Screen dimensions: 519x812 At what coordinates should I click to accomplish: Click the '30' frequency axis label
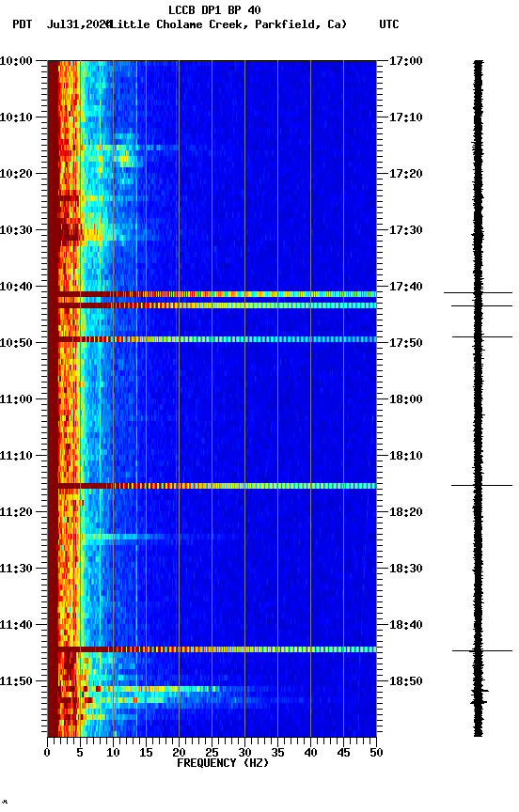[x=244, y=753]
